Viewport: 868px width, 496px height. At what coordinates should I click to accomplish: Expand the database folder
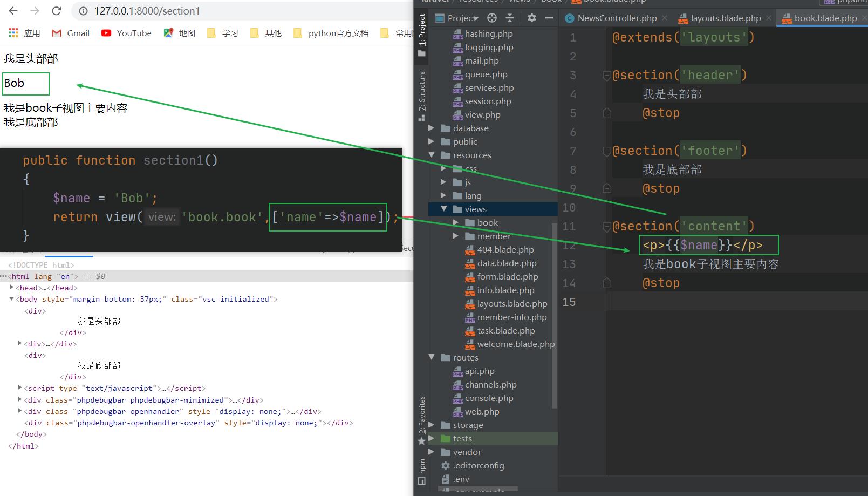tap(431, 128)
